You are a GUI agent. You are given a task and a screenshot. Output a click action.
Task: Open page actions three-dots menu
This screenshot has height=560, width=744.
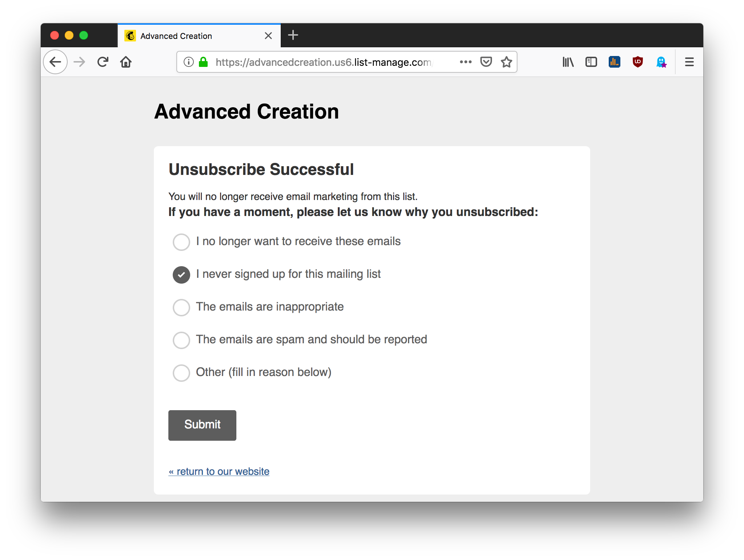click(x=465, y=62)
